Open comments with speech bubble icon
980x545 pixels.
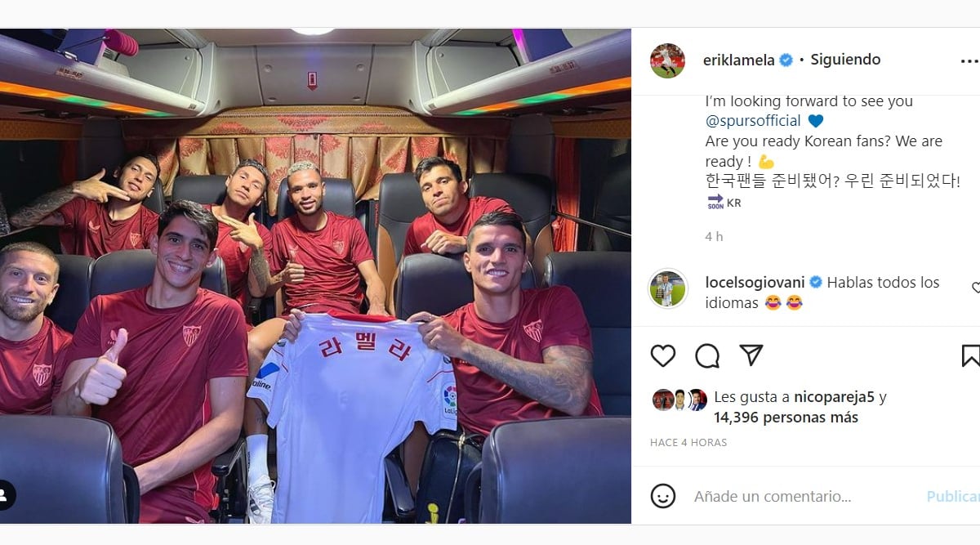point(707,355)
